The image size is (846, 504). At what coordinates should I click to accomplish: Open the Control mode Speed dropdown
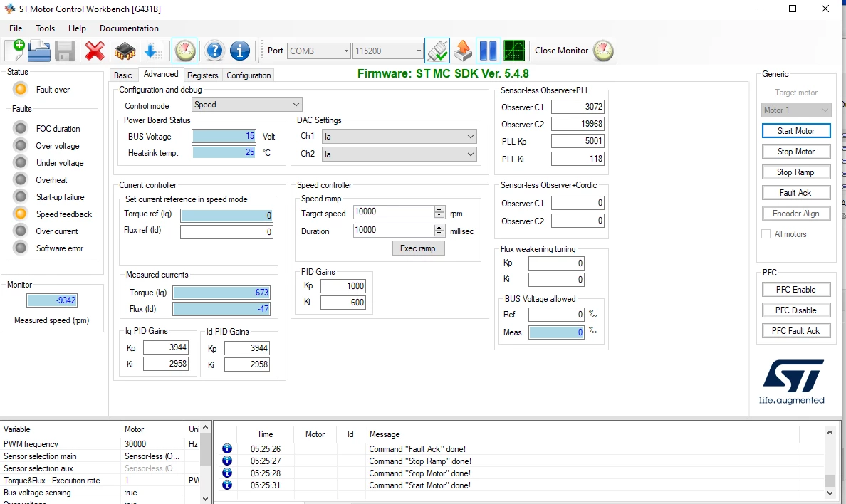point(246,104)
